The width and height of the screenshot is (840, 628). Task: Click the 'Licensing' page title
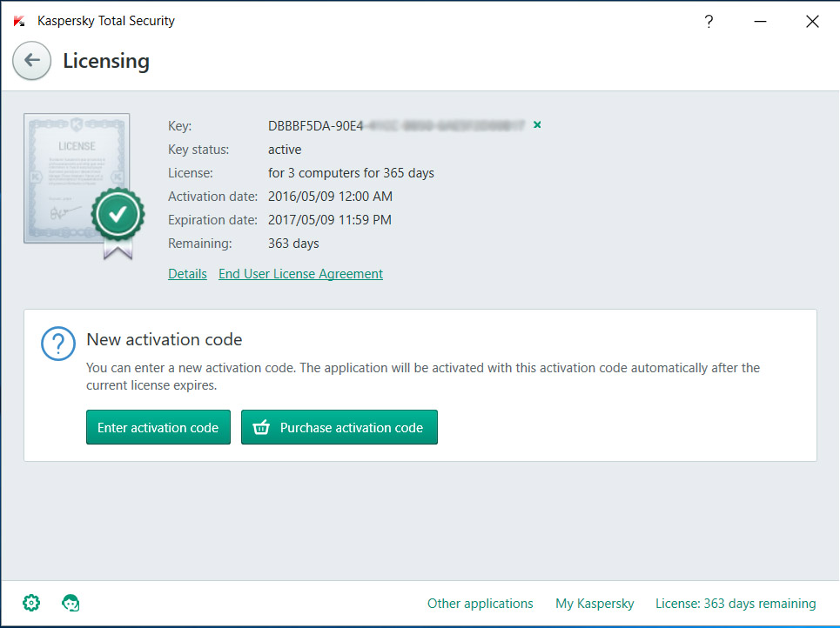click(106, 61)
